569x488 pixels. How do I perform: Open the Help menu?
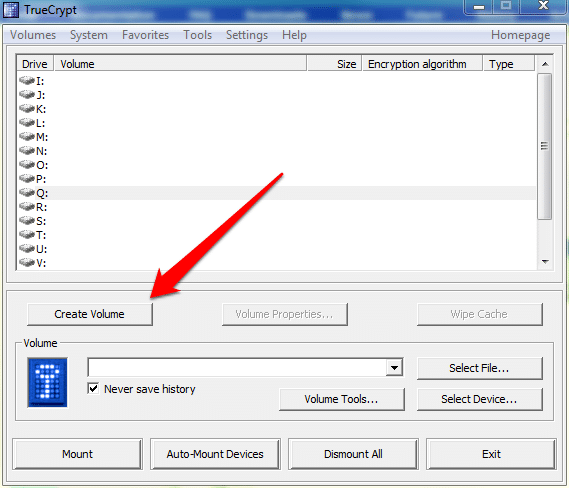pyautogui.click(x=294, y=35)
